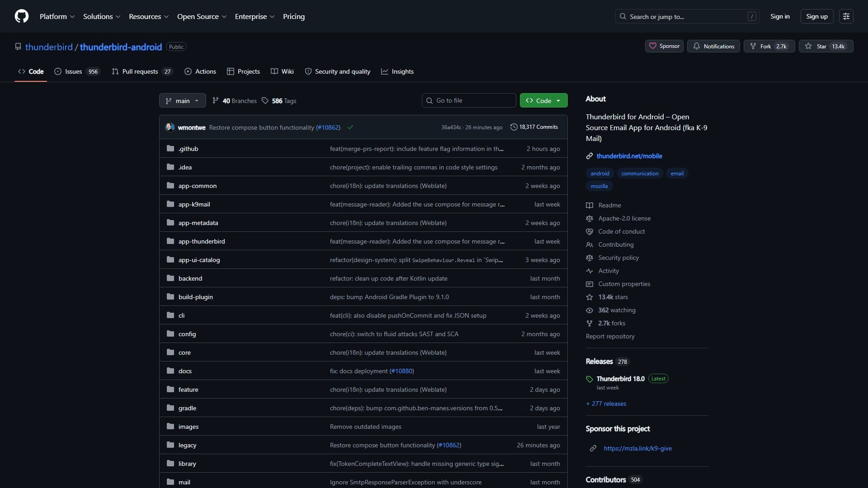Viewport: 868px width, 488px height.
Task: Fork the repository with the Fork button
Action: [x=769, y=46]
